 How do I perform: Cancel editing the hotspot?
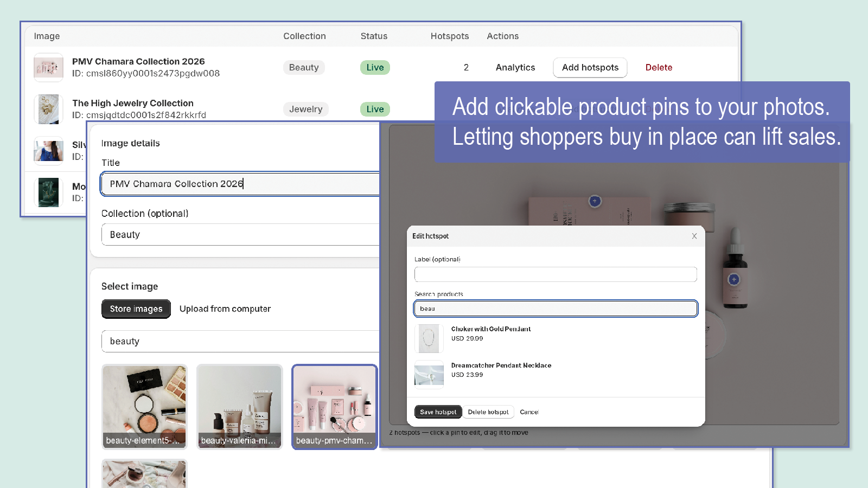point(529,412)
